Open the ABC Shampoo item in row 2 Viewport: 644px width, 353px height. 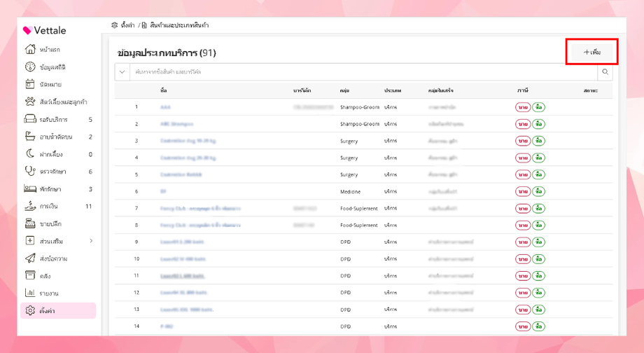click(176, 124)
